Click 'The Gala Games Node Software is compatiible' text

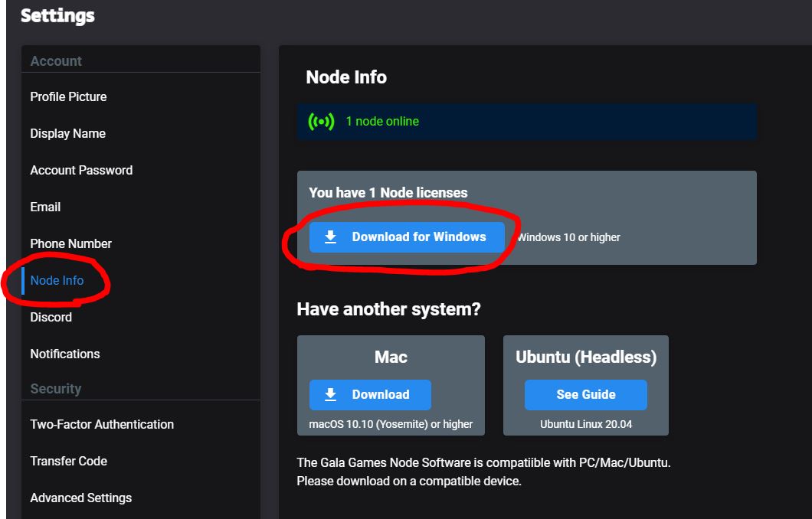pos(424,462)
